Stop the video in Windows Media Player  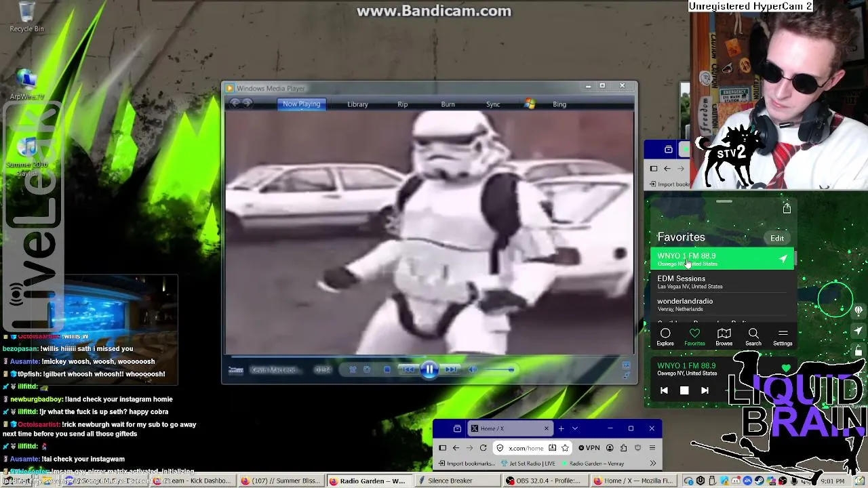point(387,369)
